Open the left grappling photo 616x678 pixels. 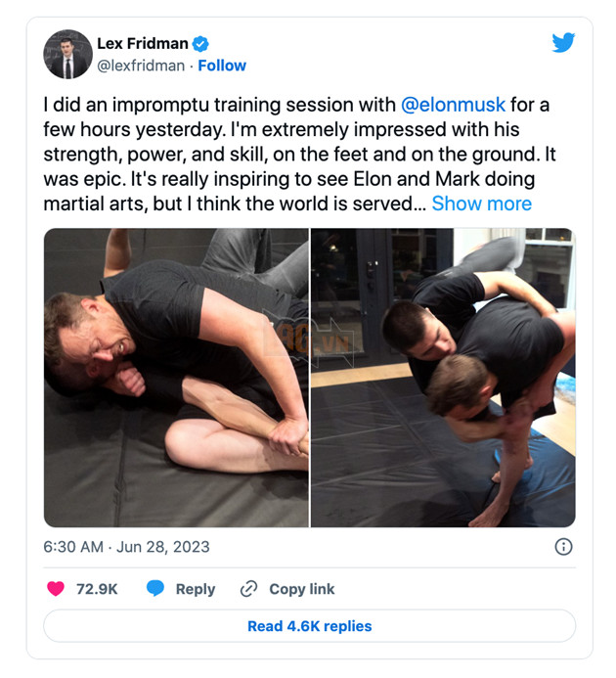176,378
